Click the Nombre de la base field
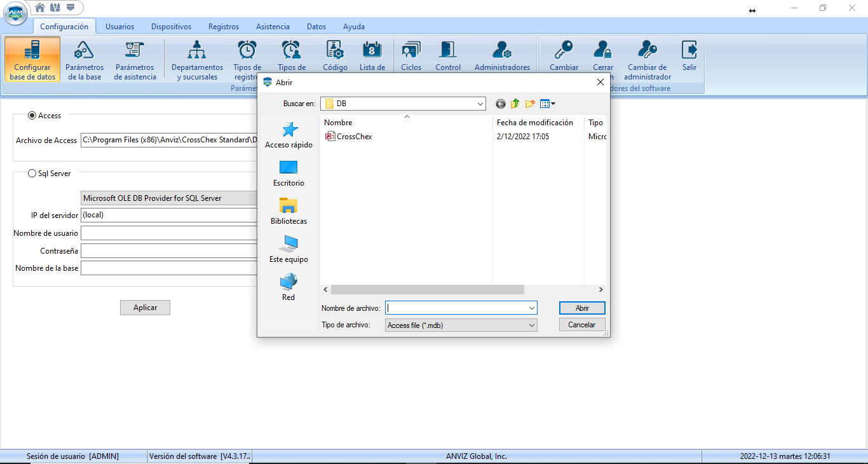This screenshot has height=464, width=868. pos(169,268)
